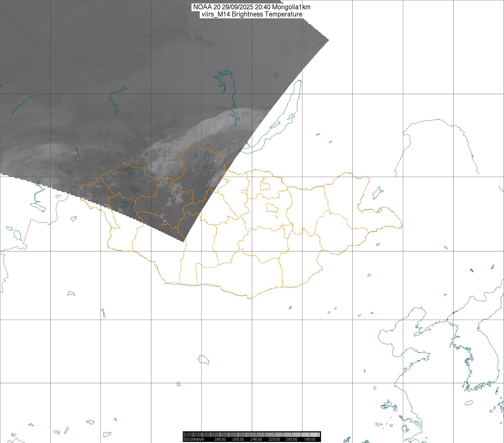The height and width of the screenshot is (443, 504).
Task: Click the "220.00" colorbar label
Action: pyautogui.click(x=274, y=439)
